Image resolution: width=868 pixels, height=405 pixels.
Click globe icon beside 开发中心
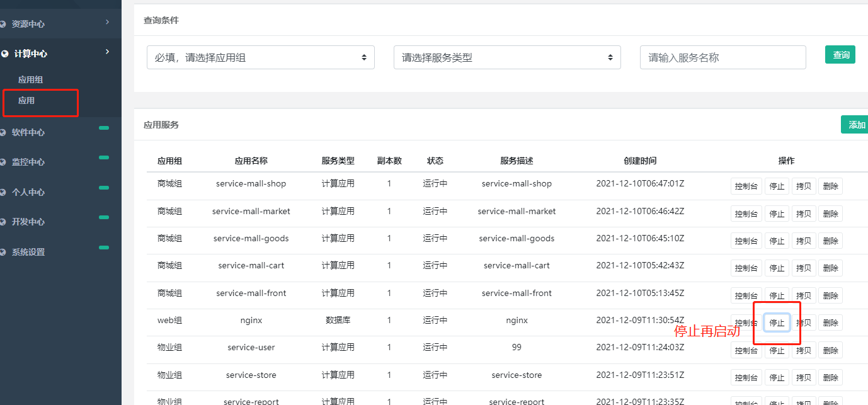point(3,222)
